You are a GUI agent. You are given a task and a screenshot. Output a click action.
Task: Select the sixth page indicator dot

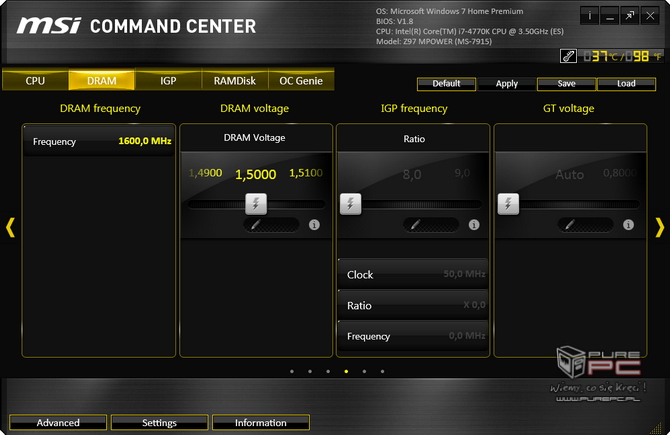click(x=382, y=371)
